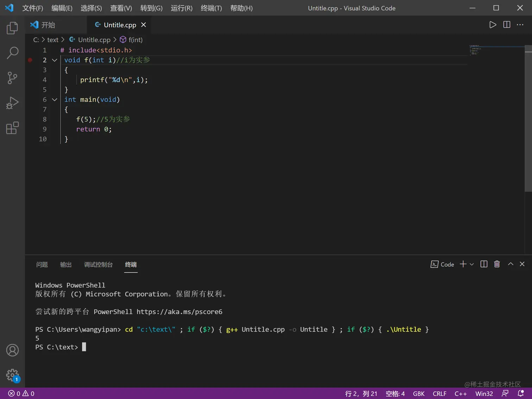Viewport: 532px width, 399px height.
Task: Go to line via 行 2, 列 21 indicator
Action: pos(361,393)
